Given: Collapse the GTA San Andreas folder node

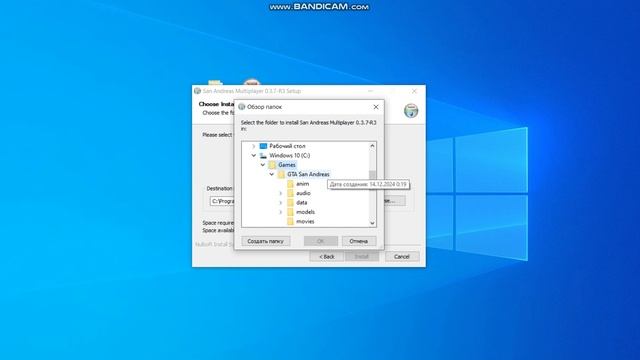Looking at the screenshot, I should pos(272,174).
